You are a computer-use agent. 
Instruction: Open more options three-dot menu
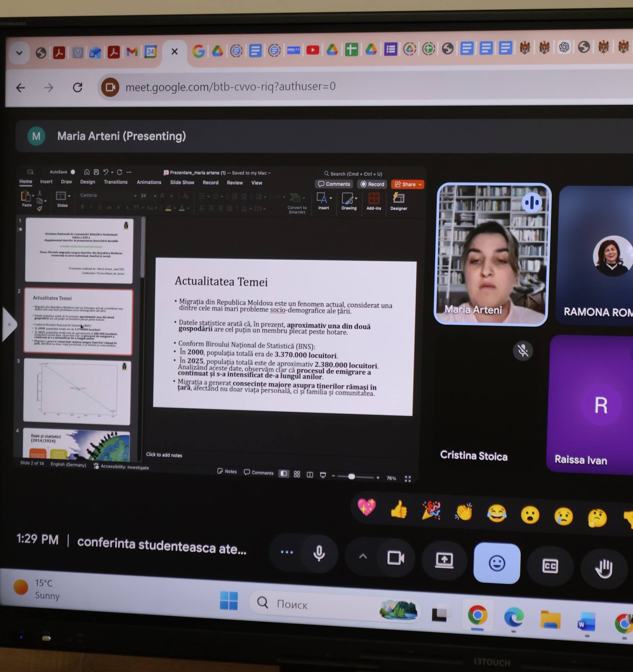(x=287, y=552)
